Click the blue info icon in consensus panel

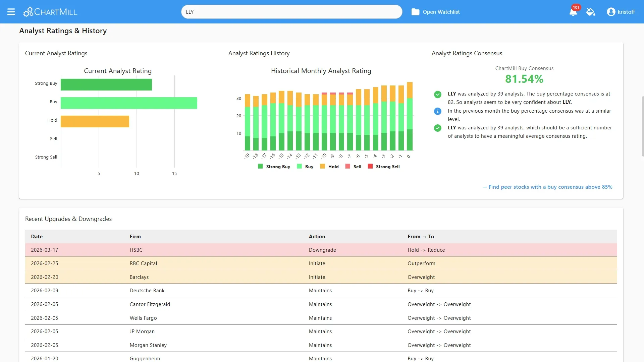pos(437,111)
